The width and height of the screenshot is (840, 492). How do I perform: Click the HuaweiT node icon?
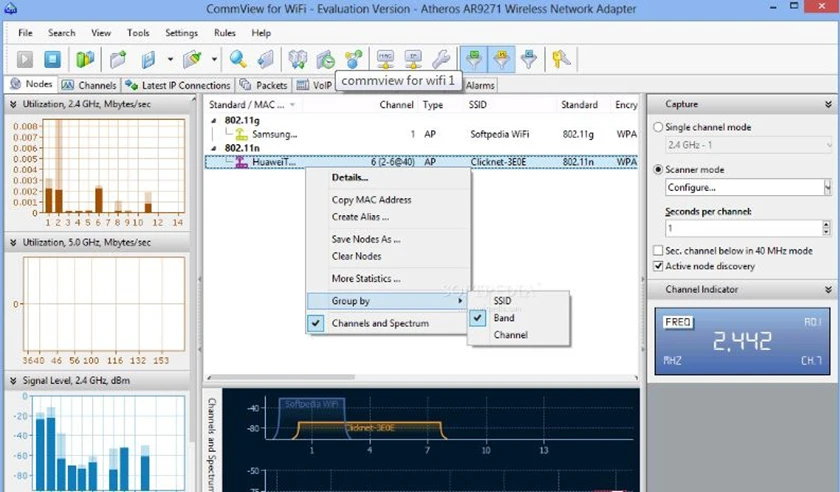[242, 162]
